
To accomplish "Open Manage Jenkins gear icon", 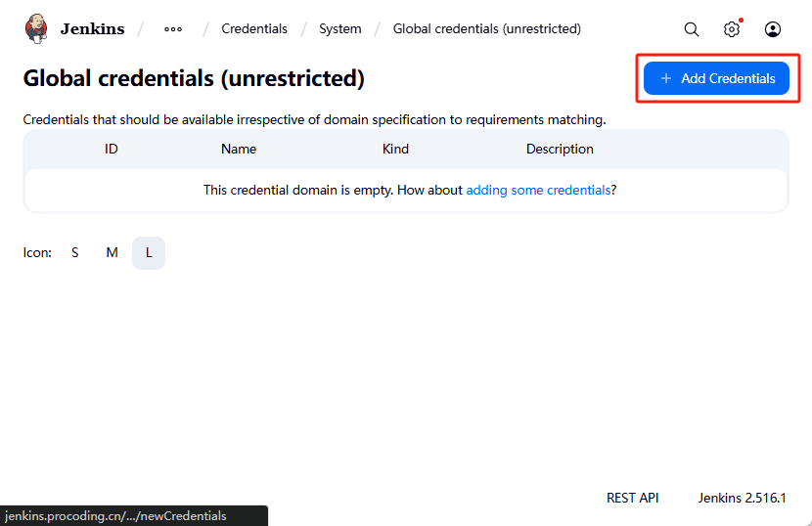I will coord(732,29).
